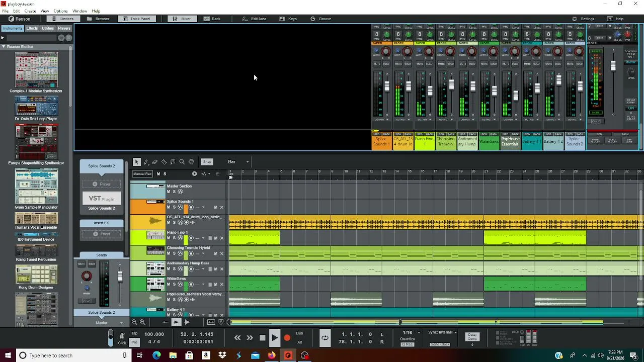Screen dimensions: 644x362
Task: Mute the Piano Fino 1 track
Action: [169, 238]
